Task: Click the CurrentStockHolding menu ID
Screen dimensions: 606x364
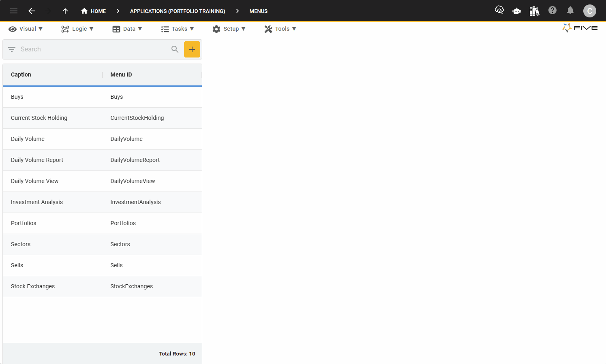Action: click(x=137, y=118)
